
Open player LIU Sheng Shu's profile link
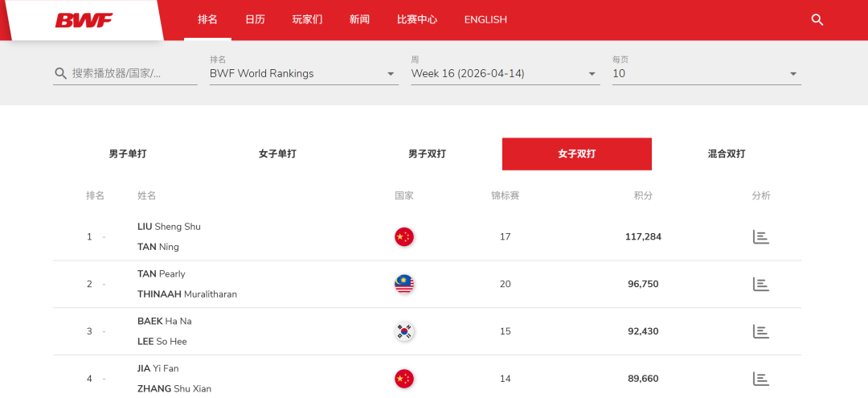[169, 227]
